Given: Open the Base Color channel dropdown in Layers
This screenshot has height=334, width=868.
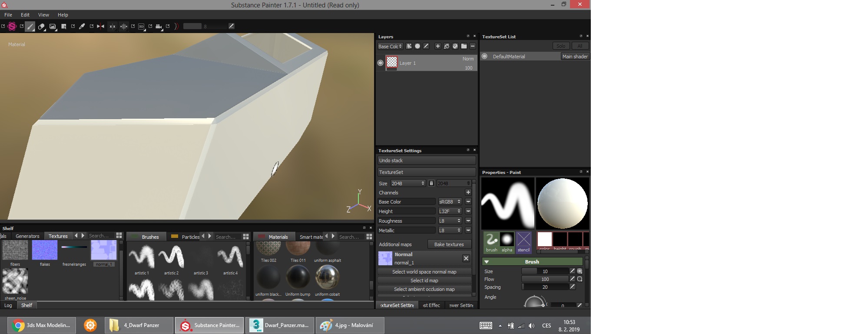Looking at the screenshot, I should point(390,46).
